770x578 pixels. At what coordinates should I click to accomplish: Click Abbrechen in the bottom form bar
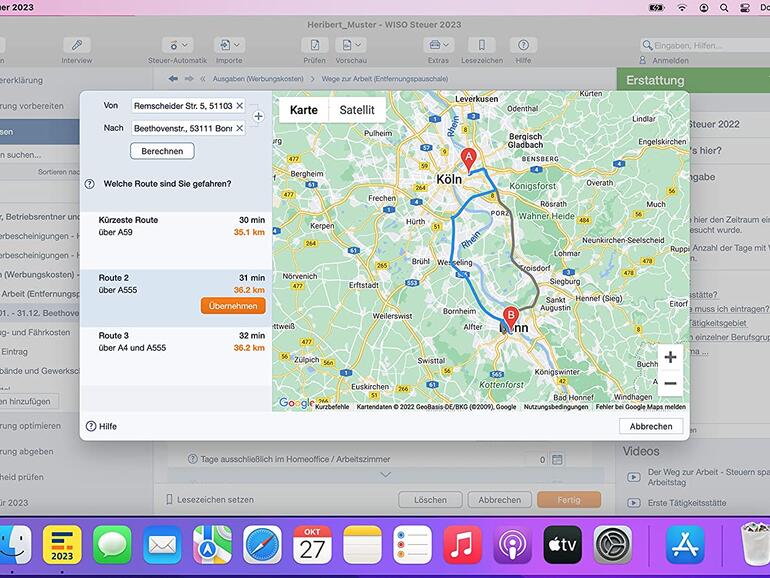pyautogui.click(x=499, y=500)
